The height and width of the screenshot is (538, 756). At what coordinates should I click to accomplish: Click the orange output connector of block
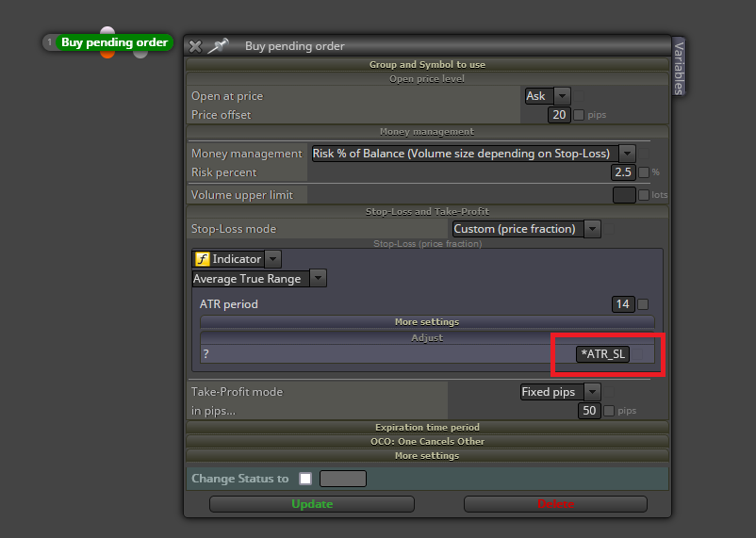coord(107,54)
